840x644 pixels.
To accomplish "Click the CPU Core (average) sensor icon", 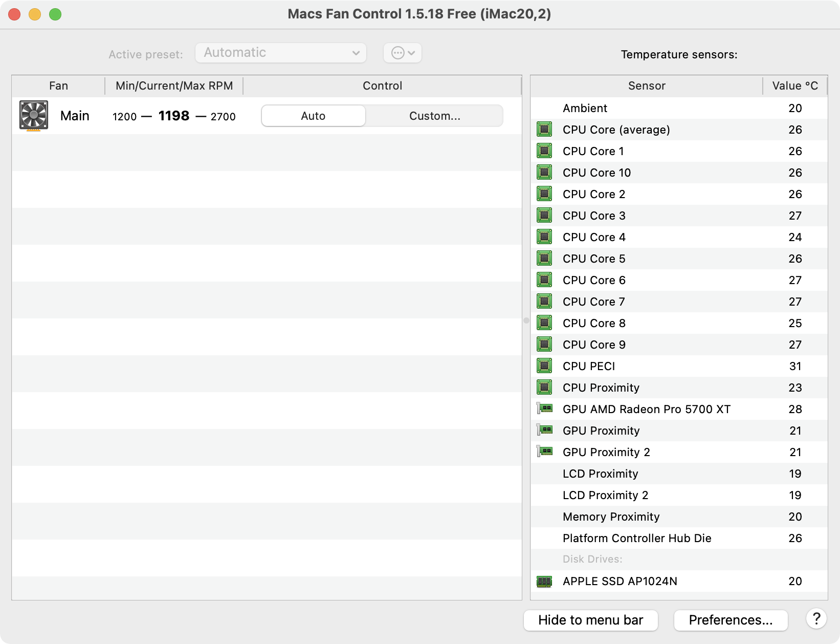I will 544,129.
